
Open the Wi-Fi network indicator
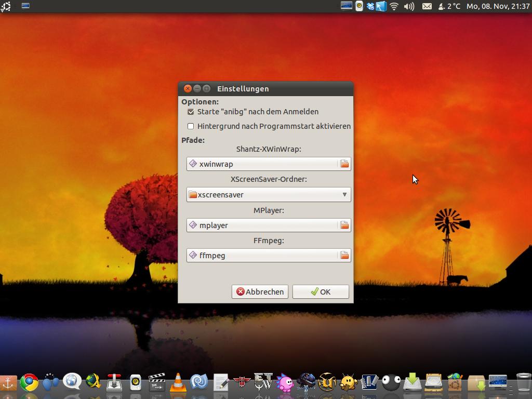[x=394, y=6]
